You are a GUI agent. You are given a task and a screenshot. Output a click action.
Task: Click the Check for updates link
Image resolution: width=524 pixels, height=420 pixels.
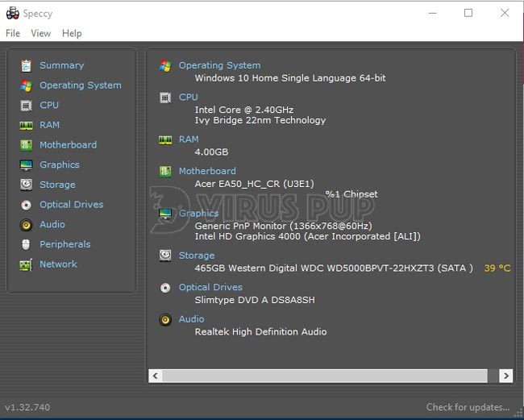468,407
